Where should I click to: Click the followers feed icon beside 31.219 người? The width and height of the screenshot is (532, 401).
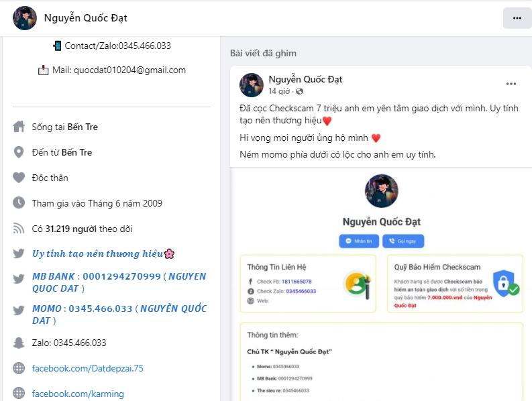(19, 228)
